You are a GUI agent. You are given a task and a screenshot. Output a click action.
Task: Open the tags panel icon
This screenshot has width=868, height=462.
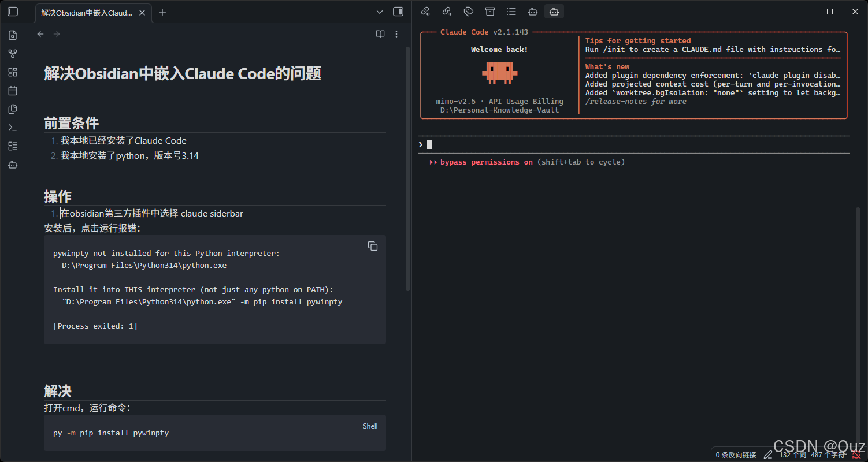[469, 12]
